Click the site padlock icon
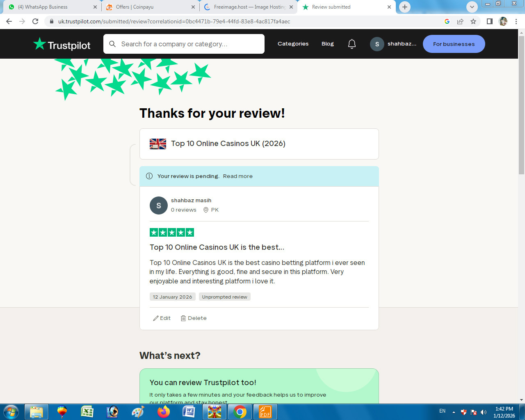The height and width of the screenshot is (420, 525). 52,21
